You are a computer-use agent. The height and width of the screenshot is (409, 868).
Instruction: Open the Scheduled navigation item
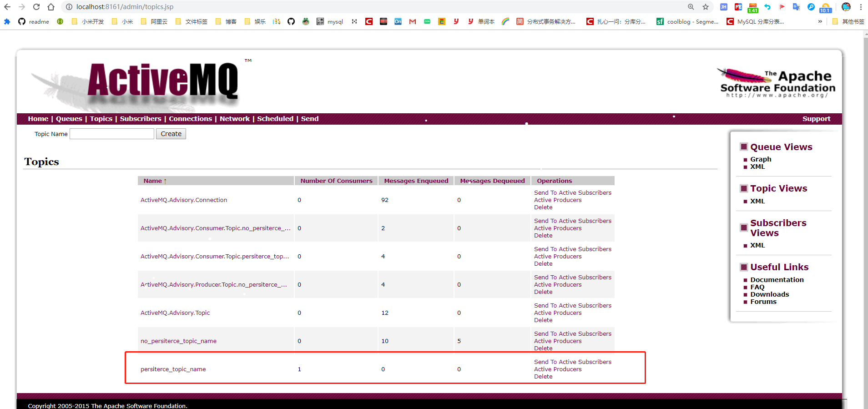click(x=275, y=119)
